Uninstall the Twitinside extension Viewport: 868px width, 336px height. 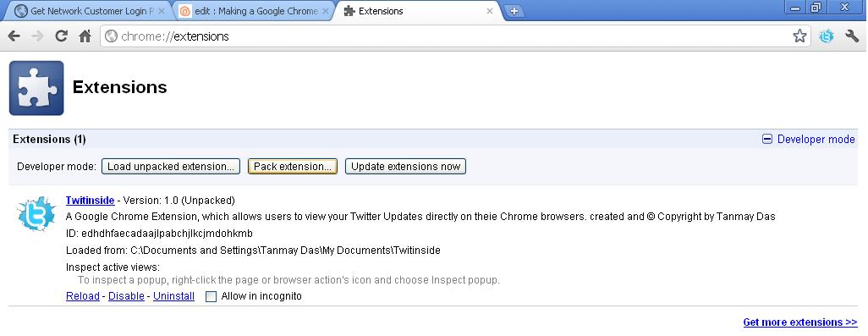173,296
